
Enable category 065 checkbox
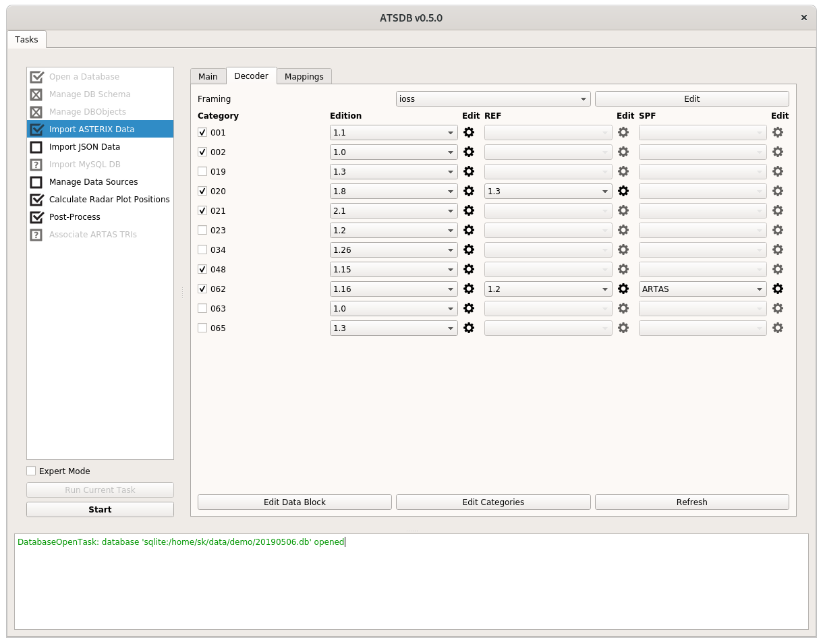tap(202, 328)
